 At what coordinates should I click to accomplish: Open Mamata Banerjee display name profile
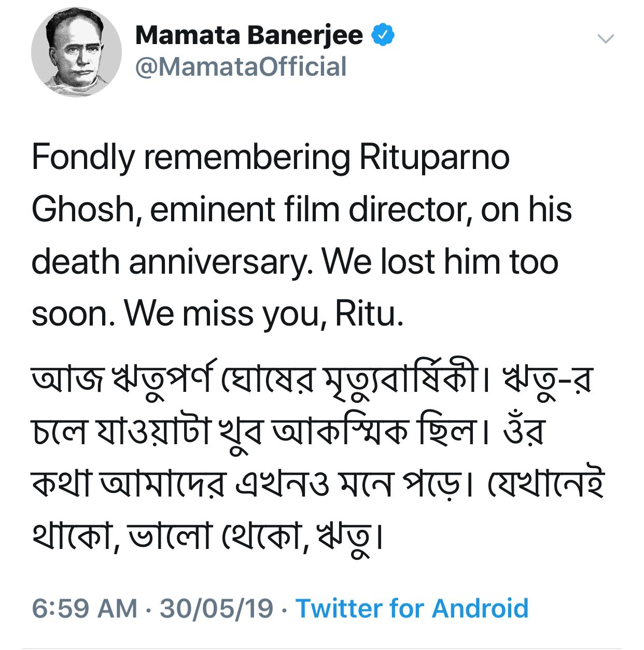(x=249, y=36)
